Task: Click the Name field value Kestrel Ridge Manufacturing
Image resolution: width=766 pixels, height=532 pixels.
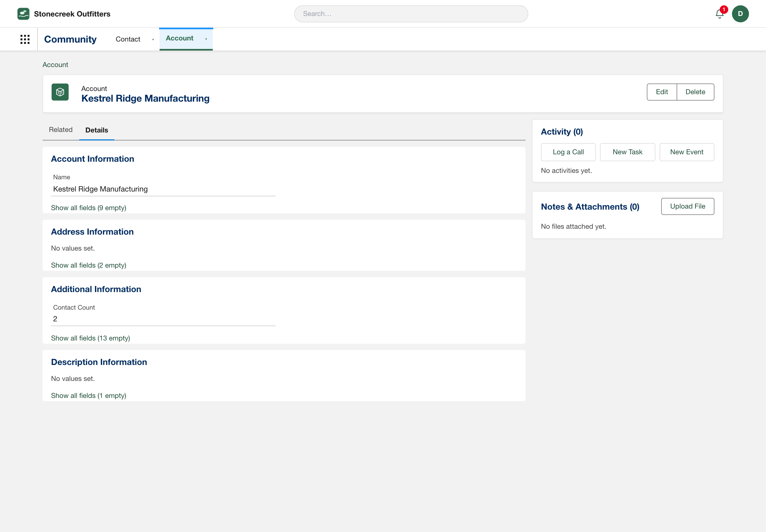Action: pyautogui.click(x=100, y=189)
